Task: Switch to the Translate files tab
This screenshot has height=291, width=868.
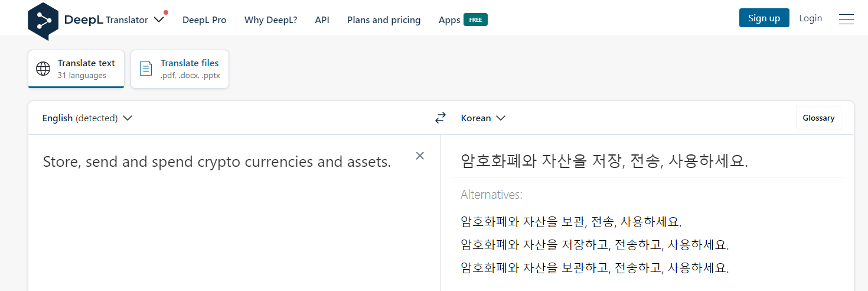Action: pyautogui.click(x=180, y=69)
